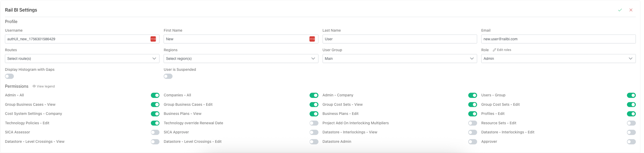Image resolution: width=644 pixels, height=153 pixels.
Task: Expand the User Group dropdown
Action: point(399,59)
